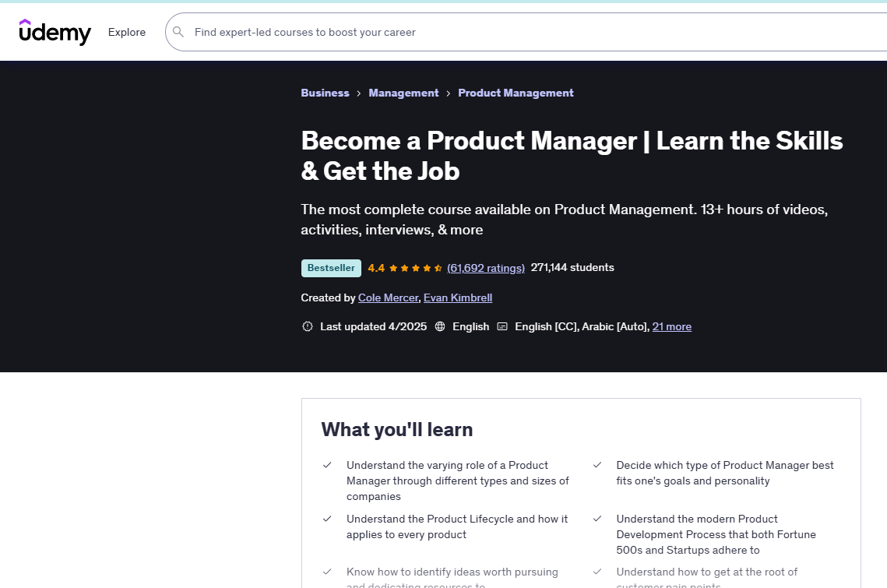Open the Udemy logo homepage link
The height and width of the screenshot is (588, 887).
point(55,32)
